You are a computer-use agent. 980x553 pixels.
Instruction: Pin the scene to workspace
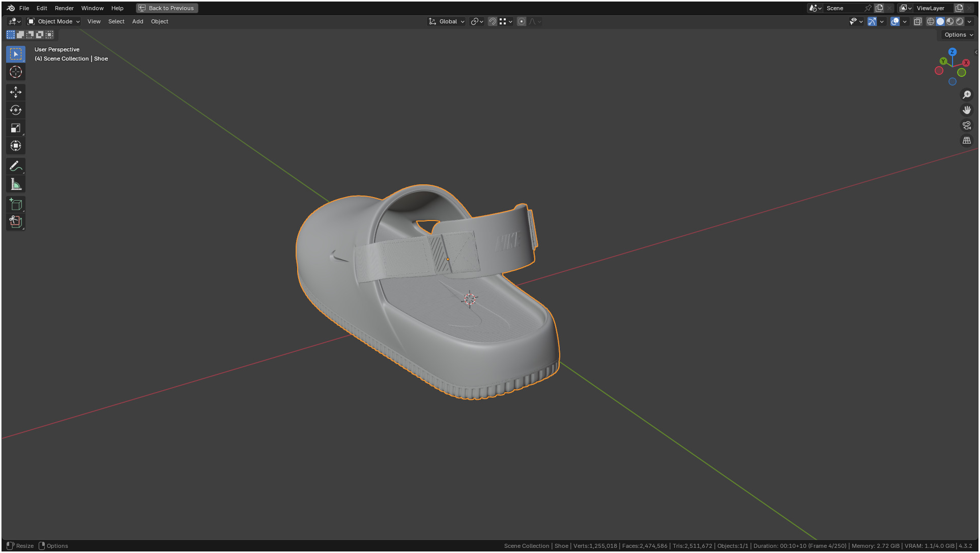(x=868, y=8)
